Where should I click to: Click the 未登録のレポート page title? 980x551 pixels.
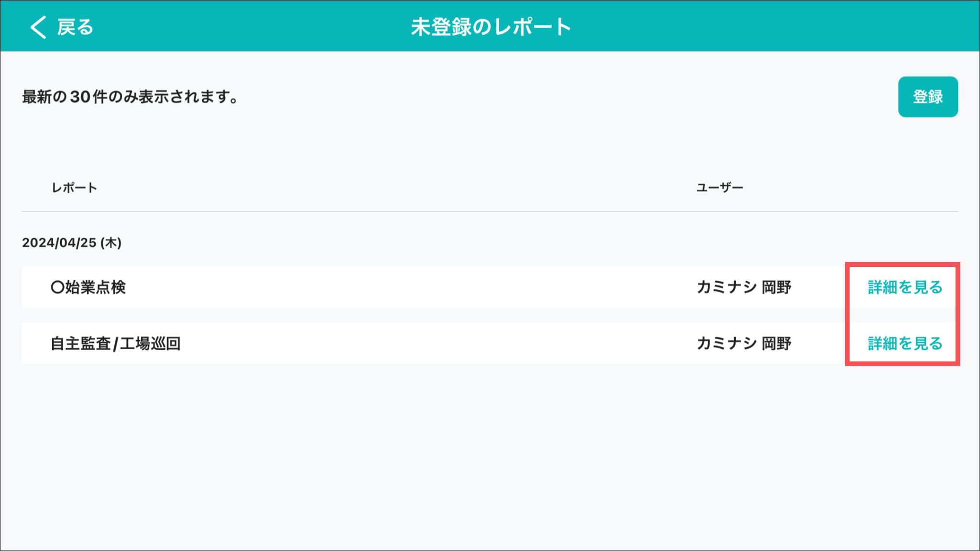pos(490,27)
